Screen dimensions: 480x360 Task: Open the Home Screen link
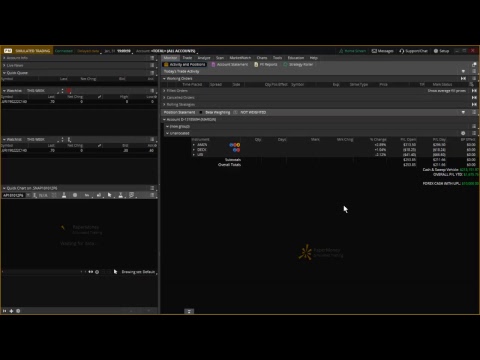click(x=352, y=51)
